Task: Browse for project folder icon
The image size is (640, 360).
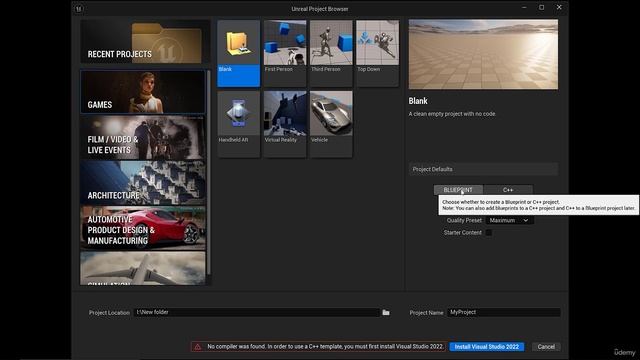Action: pos(386,312)
